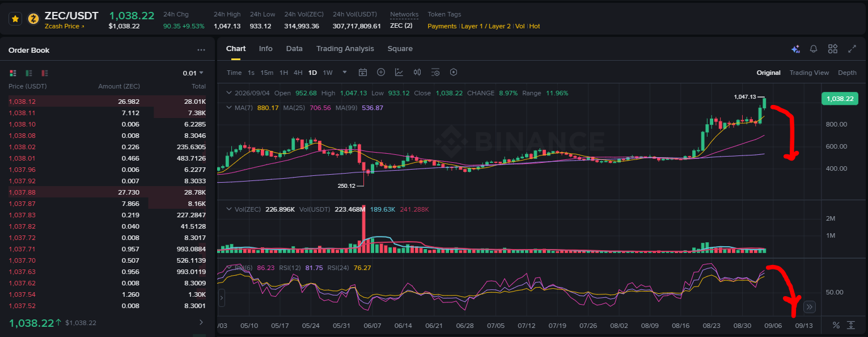Switch to Depth chart mode
This screenshot has width=868, height=337.
(847, 73)
